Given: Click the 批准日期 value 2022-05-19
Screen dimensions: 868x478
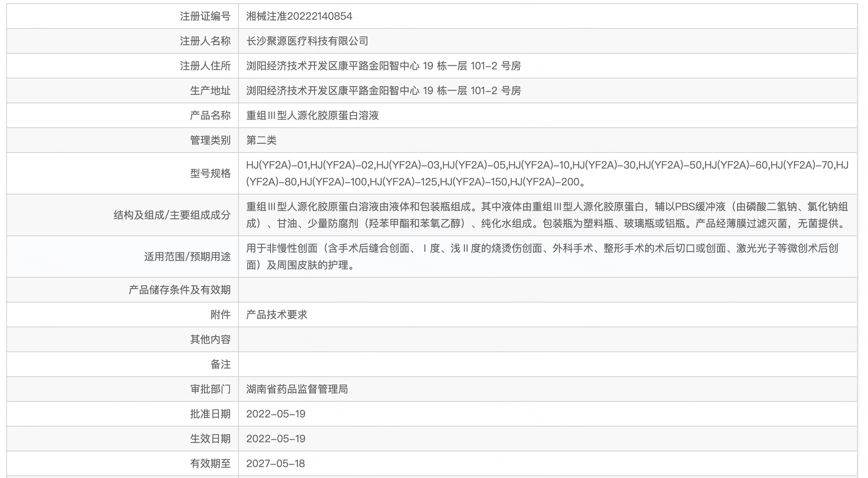Looking at the screenshot, I should click(276, 414).
